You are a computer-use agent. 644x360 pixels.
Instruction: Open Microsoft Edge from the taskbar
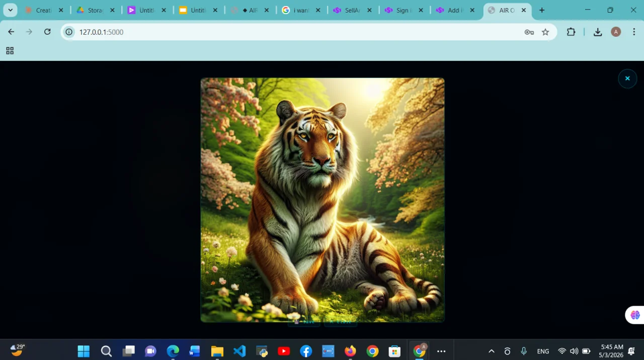coord(173,351)
